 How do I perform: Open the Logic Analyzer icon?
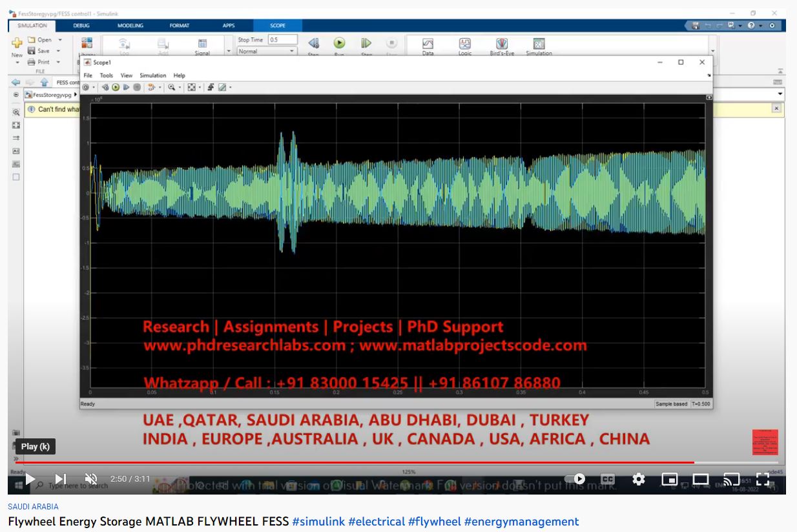click(464, 44)
